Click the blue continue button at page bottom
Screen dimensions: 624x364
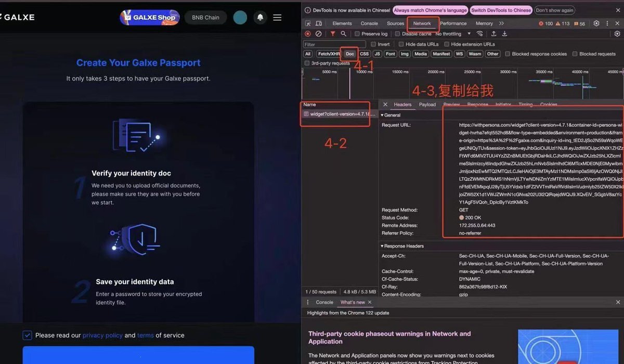pyautogui.click(x=138, y=355)
